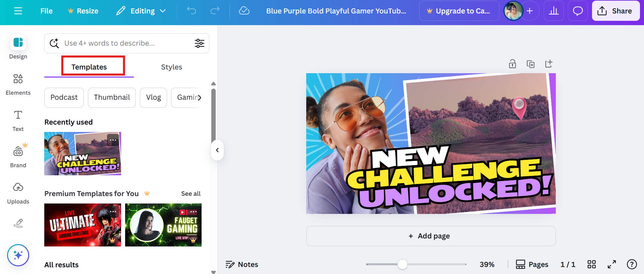Click the undo arrow

pos(192,11)
